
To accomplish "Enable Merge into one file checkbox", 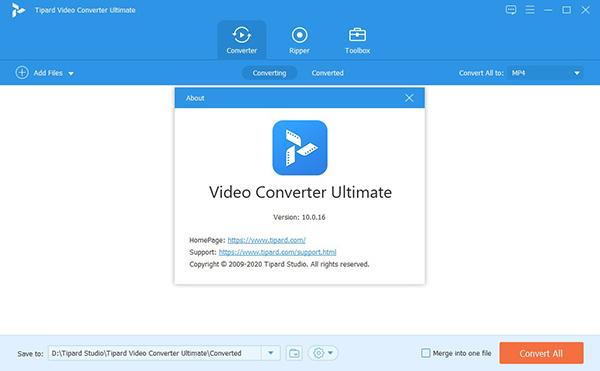I will 425,353.
